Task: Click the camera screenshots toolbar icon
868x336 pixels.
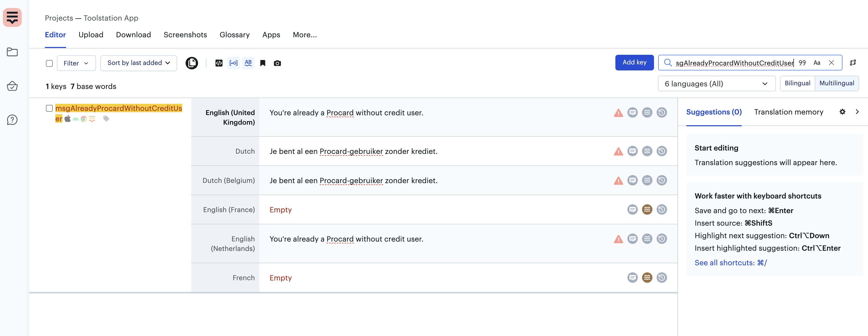Action: 277,63
